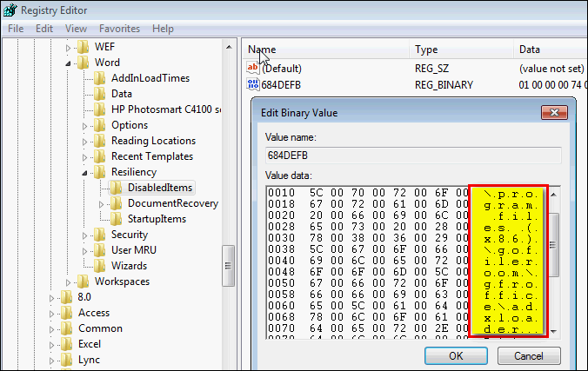588x371 pixels.
Task: Select the Excel folder icon
Action: 67,344
